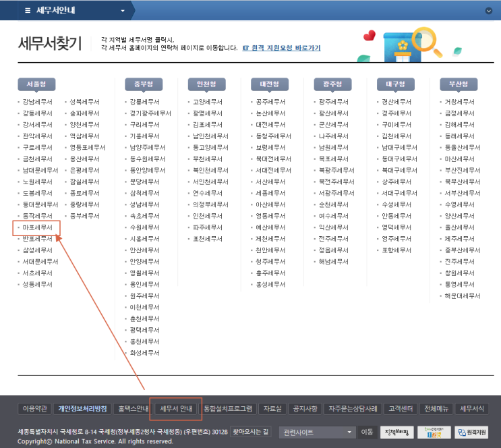Click the 이동 button
The image size is (501, 448).
pos(367,432)
